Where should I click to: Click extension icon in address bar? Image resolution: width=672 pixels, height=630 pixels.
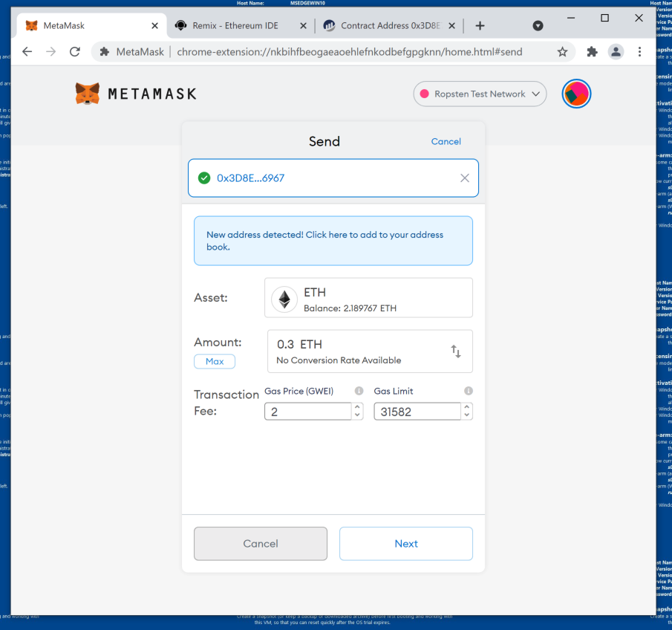(x=104, y=52)
